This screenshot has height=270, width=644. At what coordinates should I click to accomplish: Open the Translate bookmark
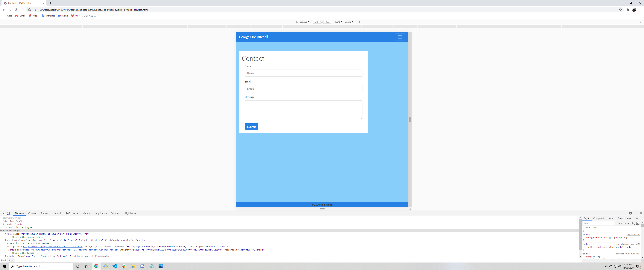[48, 16]
